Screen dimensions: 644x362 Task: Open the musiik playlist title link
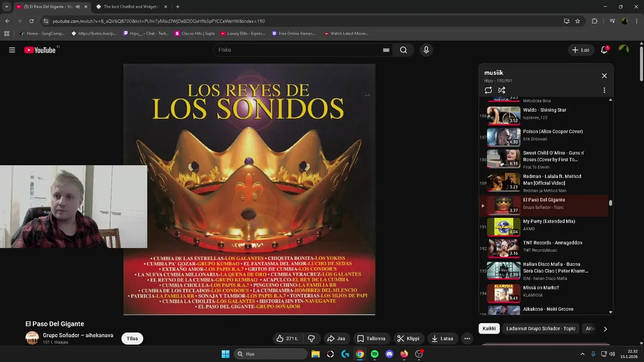494,73
